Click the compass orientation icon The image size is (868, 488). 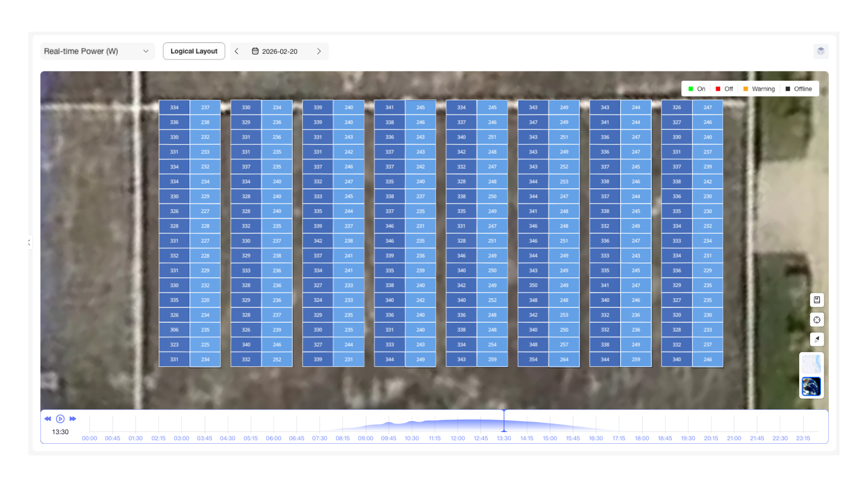[816, 339]
